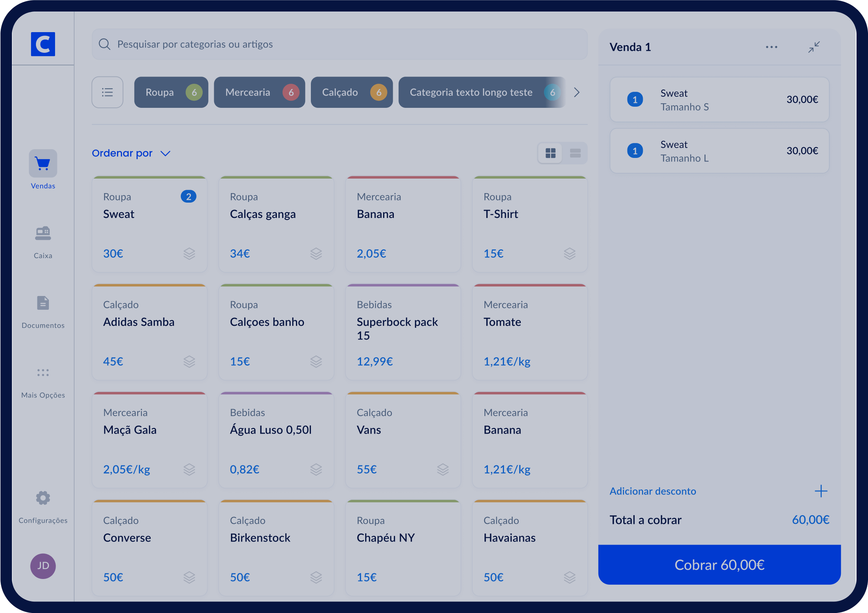This screenshot has width=868, height=613.
Task: Switch to list view
Action: [x=575, y=153]
